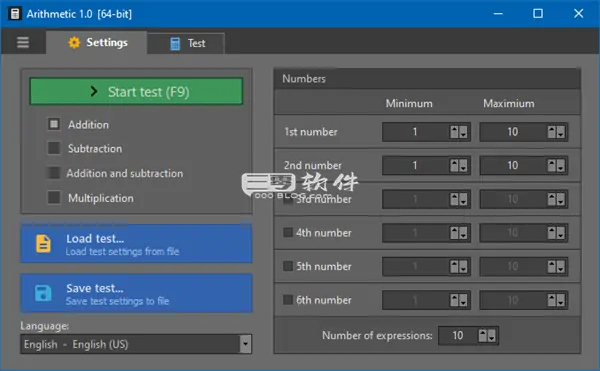Enable the Addition checkbox

[x=54, y=124]
